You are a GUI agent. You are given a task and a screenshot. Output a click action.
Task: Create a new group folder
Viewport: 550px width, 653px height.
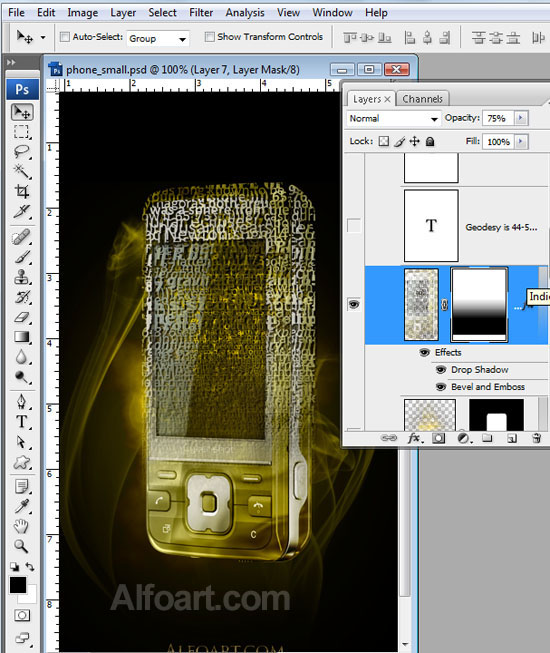point(487,438)
